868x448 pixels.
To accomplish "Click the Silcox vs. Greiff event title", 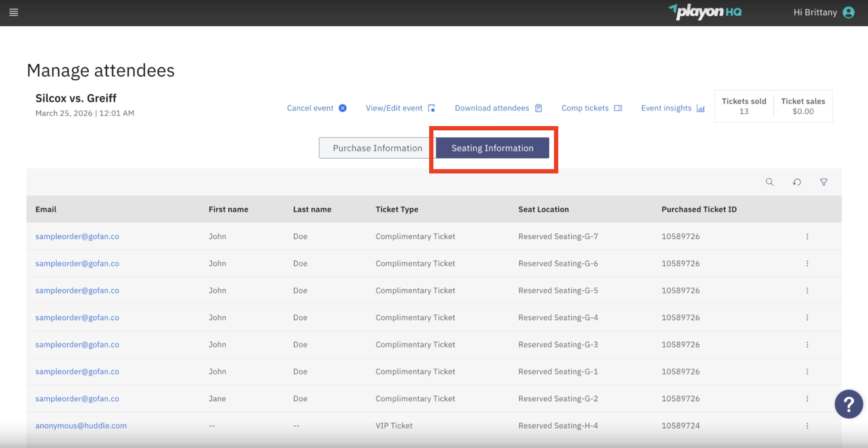I will pos(76,98).
